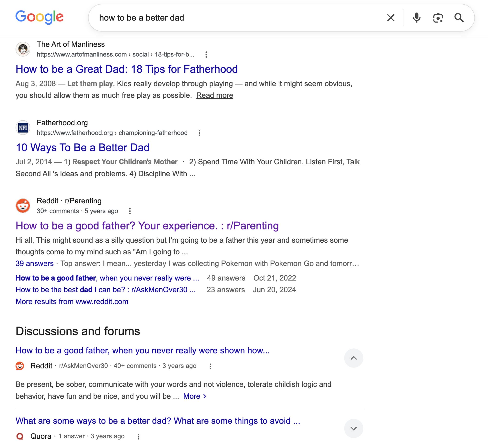The image size is (488, 448).
Task: Open 'What are some ways to be a better dad?' Quora link
Action: pyautogui.click(x=158, y=421)
